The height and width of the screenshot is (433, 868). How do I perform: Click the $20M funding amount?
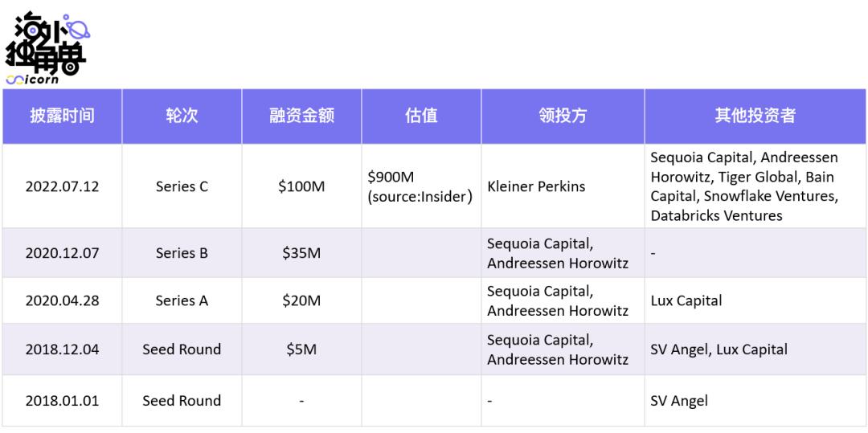(x=301, y=301)
